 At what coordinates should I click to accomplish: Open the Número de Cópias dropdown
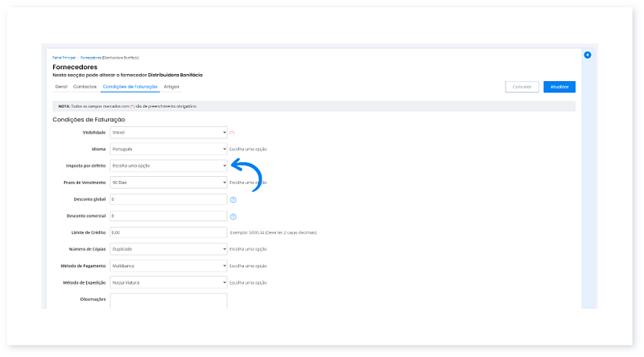click(168, 249)
